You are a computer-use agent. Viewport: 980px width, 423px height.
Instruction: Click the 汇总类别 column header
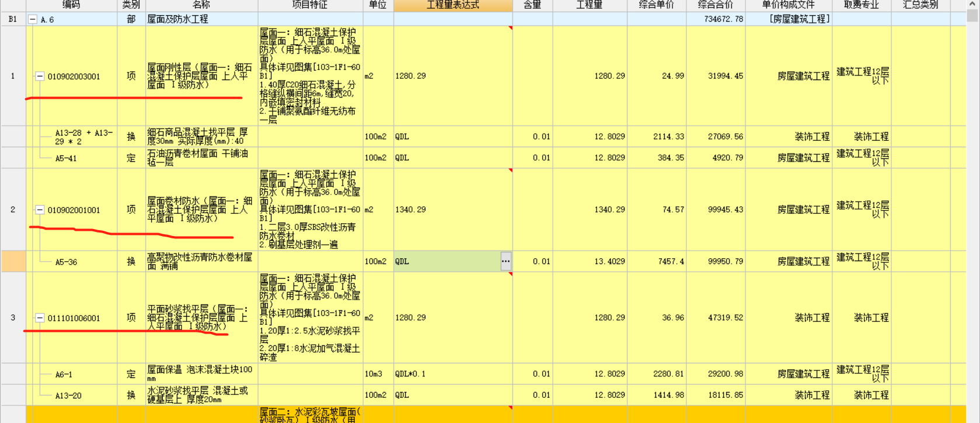pos(920,5)
